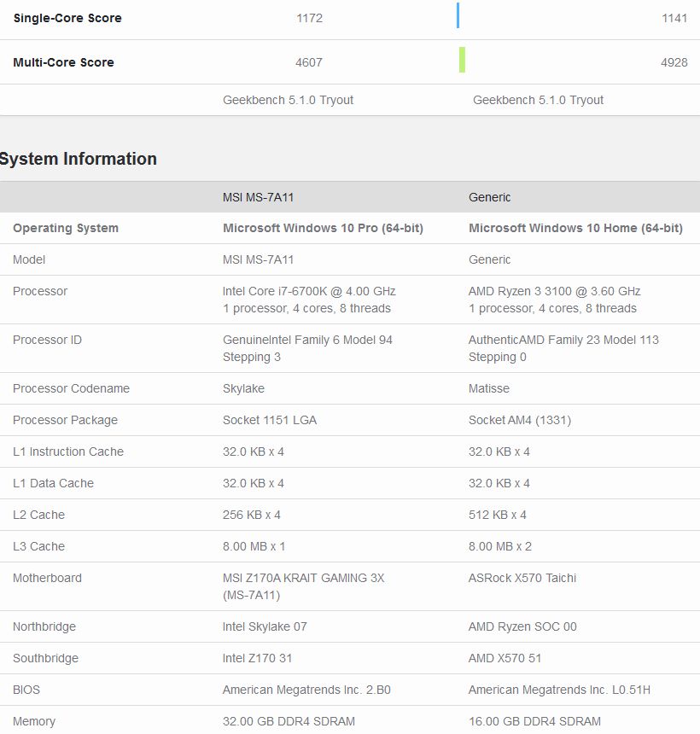
Task: Click the AMD Ryzen 3 3100 processor entry
Action: [554, 291]
